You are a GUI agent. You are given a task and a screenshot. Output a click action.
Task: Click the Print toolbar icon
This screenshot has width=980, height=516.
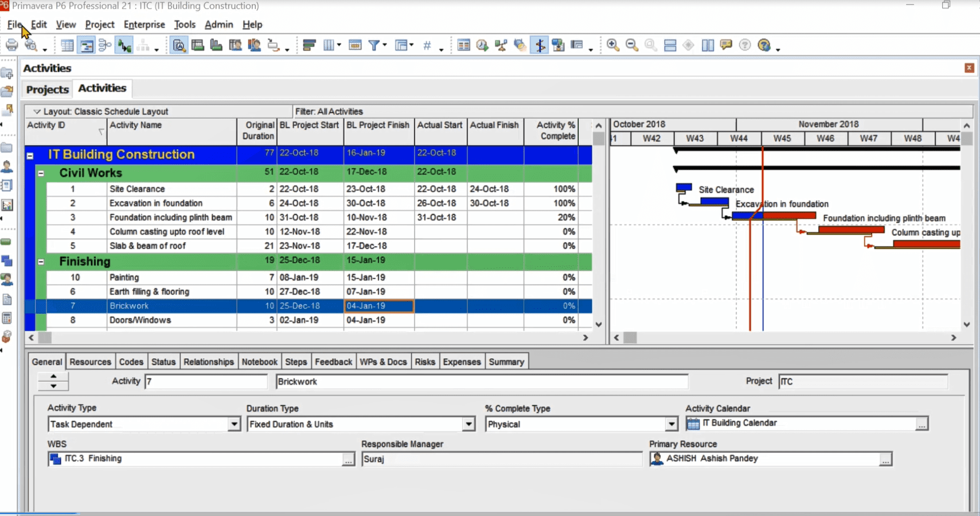11,45
